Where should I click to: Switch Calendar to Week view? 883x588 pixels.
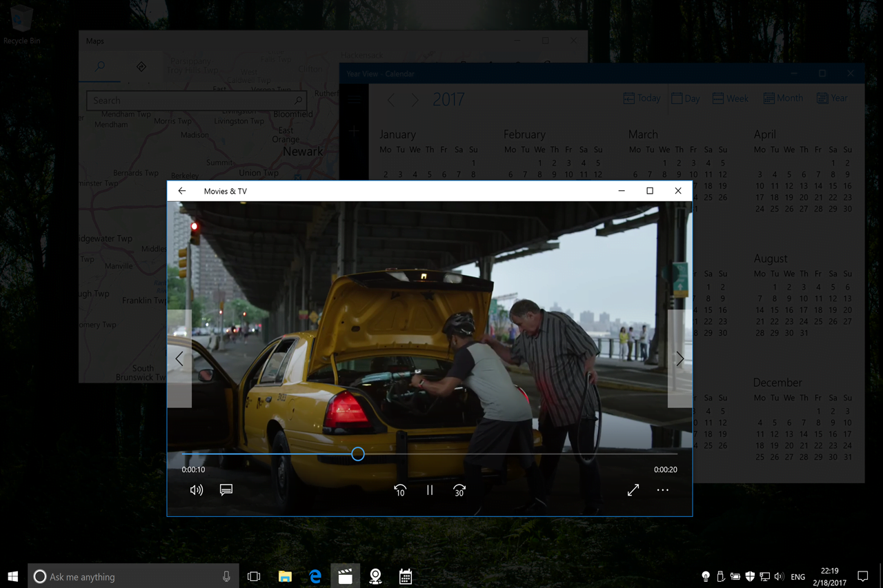click(x=731, y=98)
